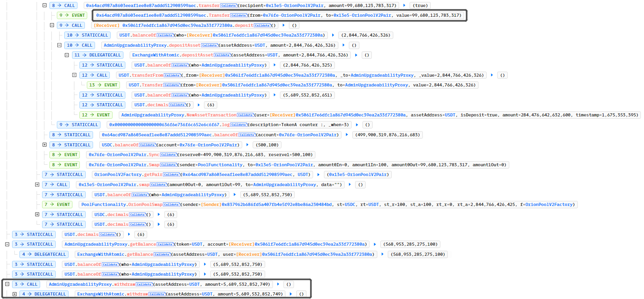Expand the 7 STATICCALL USDC.decimals node
The width and height of the screenshot is (644, 299).
37,215
